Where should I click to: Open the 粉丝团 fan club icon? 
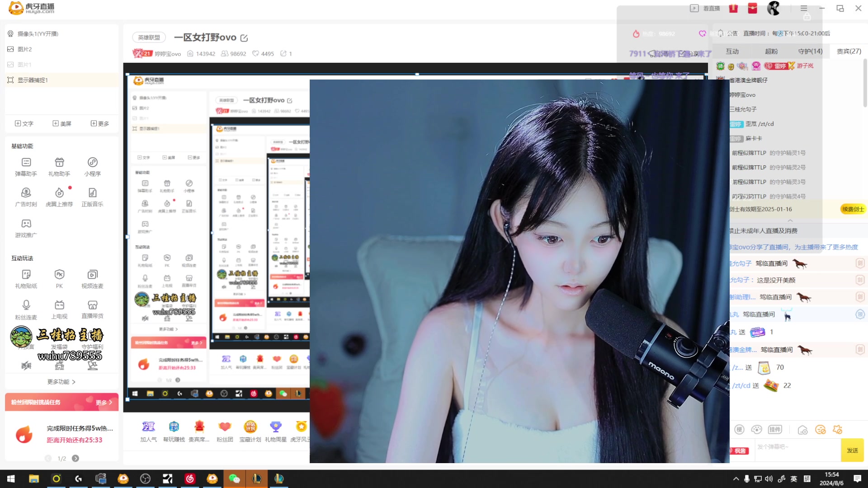[x=225, y=431]
